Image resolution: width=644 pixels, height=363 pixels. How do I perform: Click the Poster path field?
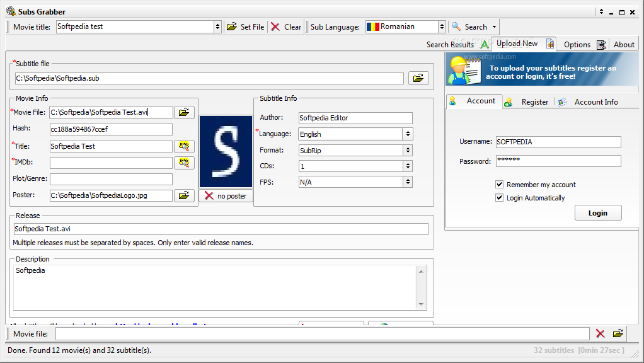(111, 195)
